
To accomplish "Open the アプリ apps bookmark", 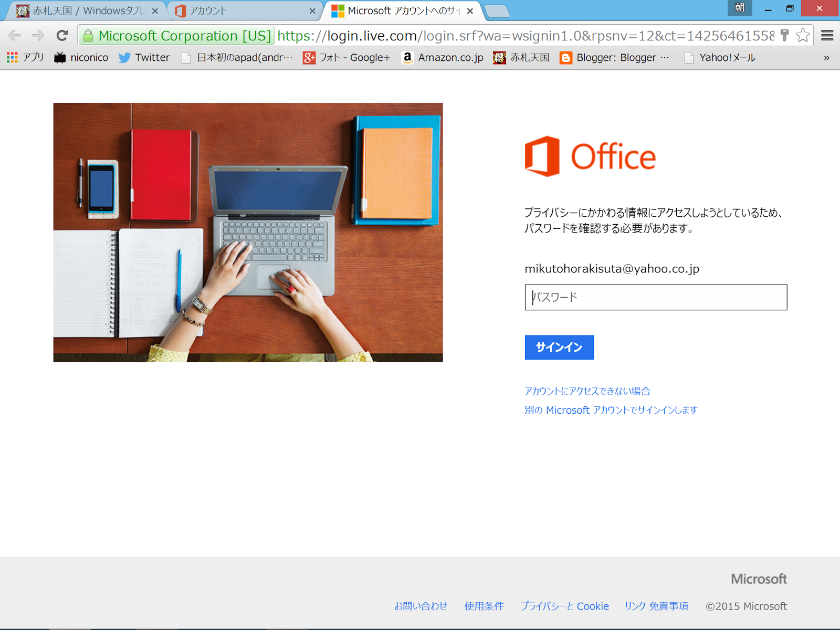I will [x=25, y=57].
